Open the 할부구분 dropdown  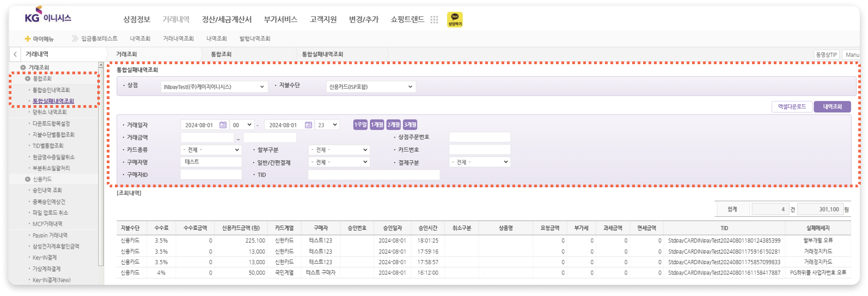tap(339, 150)
